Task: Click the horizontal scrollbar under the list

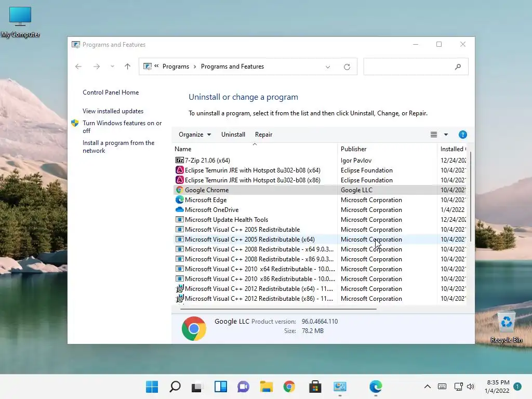Action: point(278,309)
